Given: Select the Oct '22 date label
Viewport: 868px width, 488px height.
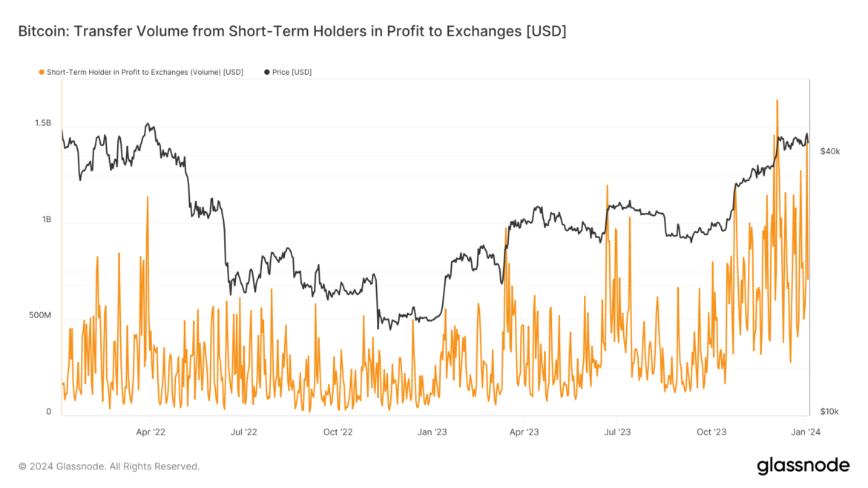Looking at the screenshot, I should [338, 430].
